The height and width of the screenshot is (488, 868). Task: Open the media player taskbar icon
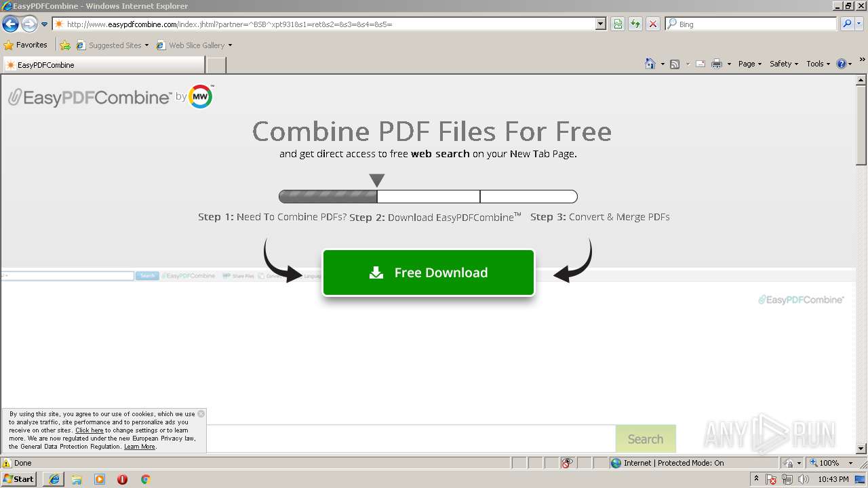[100, 479]
